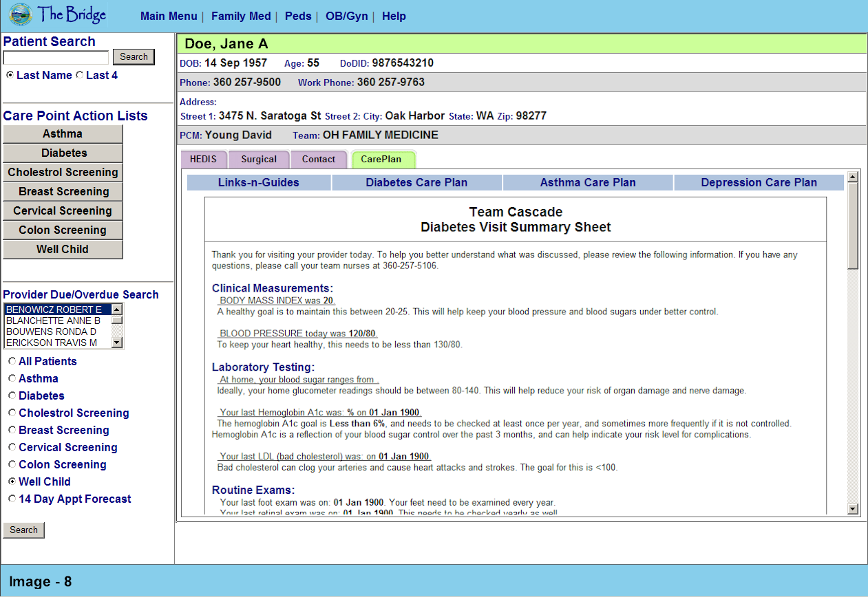Image resolution: width=868 pixels, height=597 pixels.
Task: Switch to the CarePlan tab
Action: (x=383, y=159)
